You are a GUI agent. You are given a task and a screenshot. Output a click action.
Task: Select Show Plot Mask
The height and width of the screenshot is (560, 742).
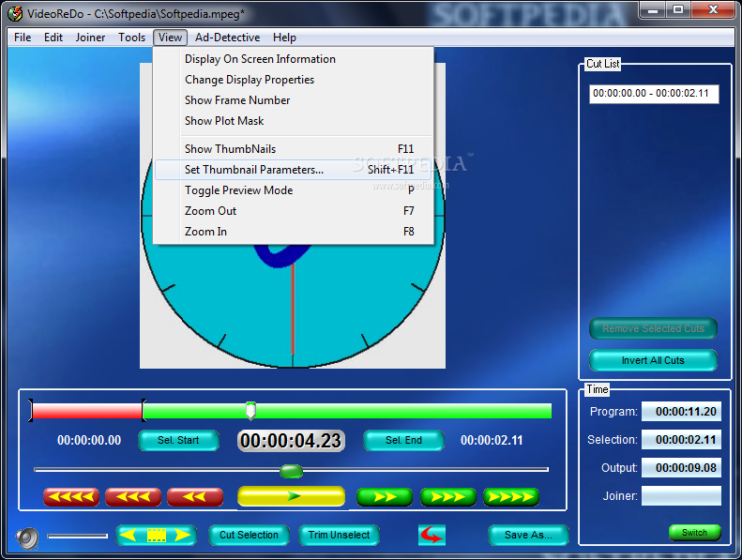click(294, 121)
